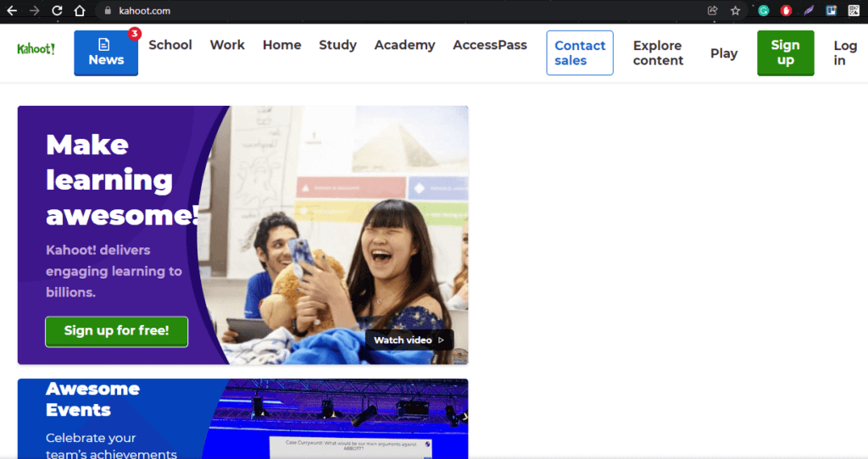Open the News button with notification badge
The width and height of the screenshot is (868, 459).
click(x=106, y=53)
